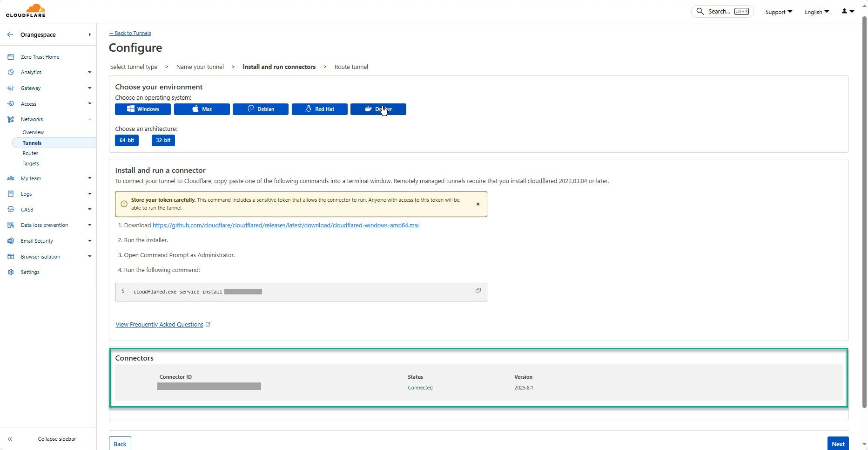Click the Connected status text
The width and height of the screenshot is (868, 450).
coord(420,388)
